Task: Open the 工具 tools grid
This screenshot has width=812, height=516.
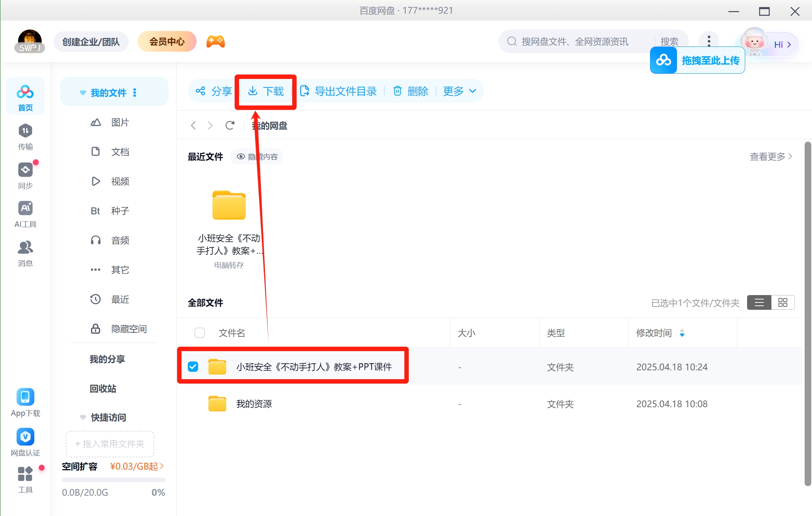Action: click(x=25, y=480)
